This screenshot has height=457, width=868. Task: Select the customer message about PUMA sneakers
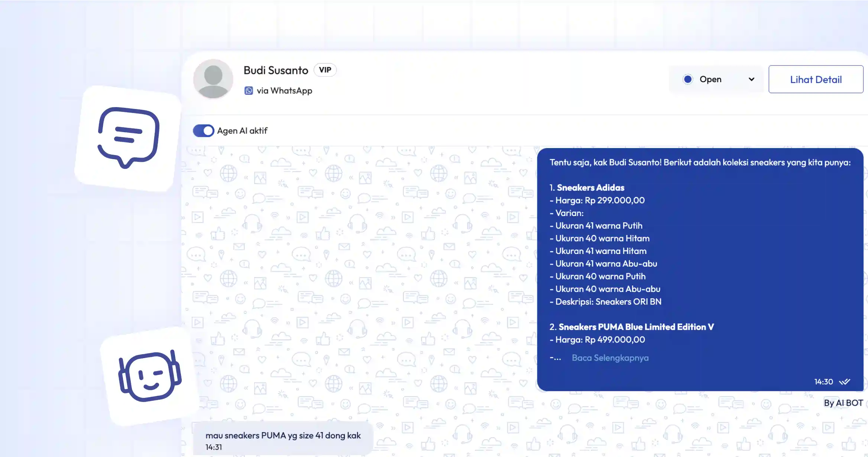pyautogui.click(x=283, y=435)
